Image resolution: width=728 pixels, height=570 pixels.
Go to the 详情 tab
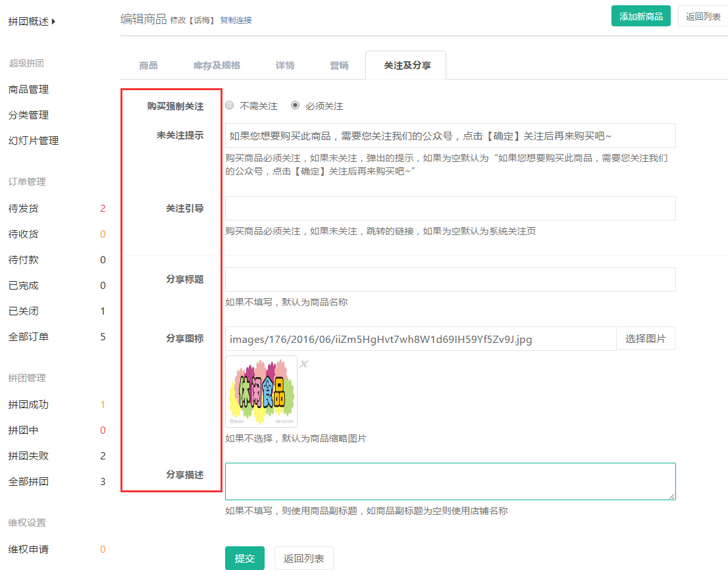(285, 65)
